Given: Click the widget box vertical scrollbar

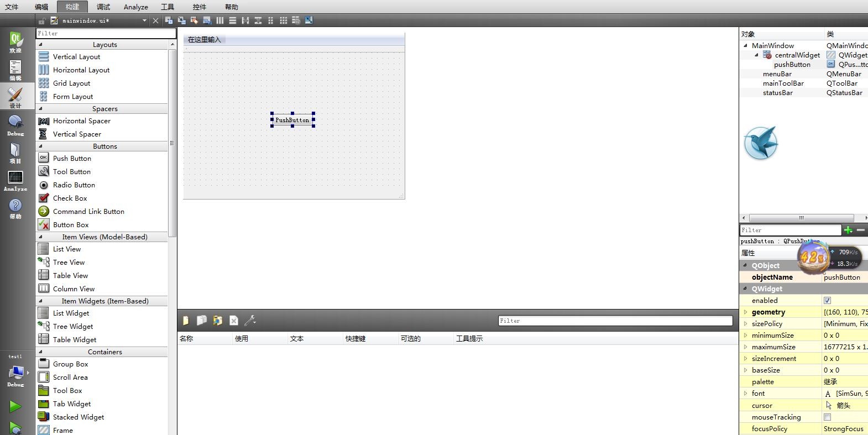Looking at the screenshot, I should click(x=172, y=143).
